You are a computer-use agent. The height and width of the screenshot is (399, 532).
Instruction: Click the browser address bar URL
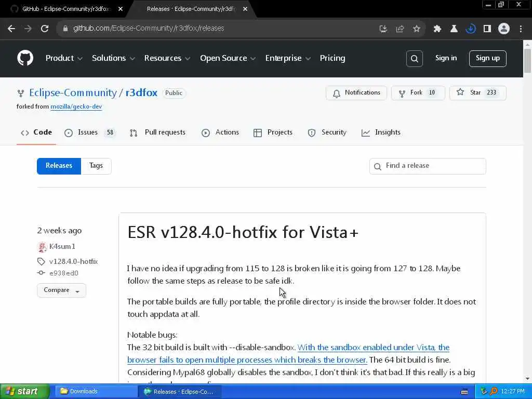pyautogui.click(x=149, y=29)
